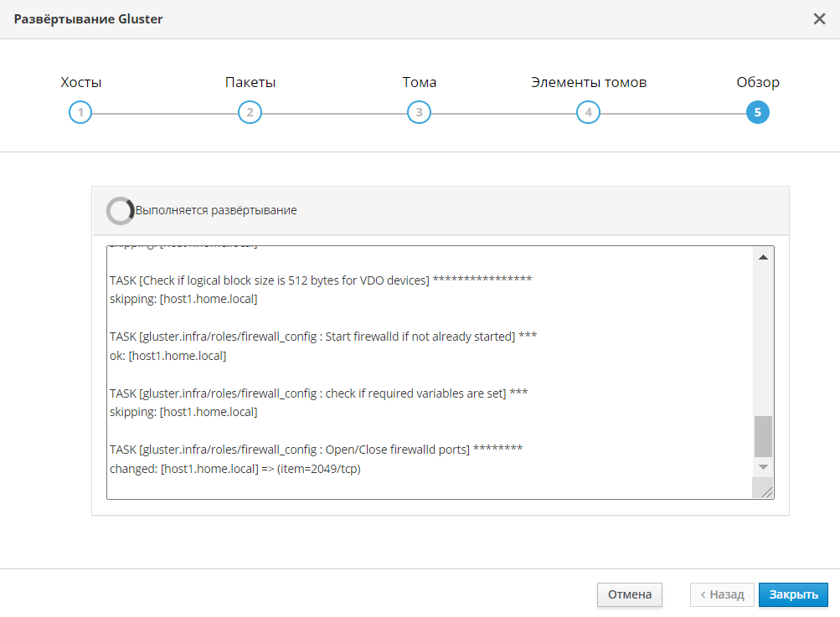The width and height of the screenshot is (840, 617).
Task: Open the Элементы томов step label
Action: tap(588, 82)
